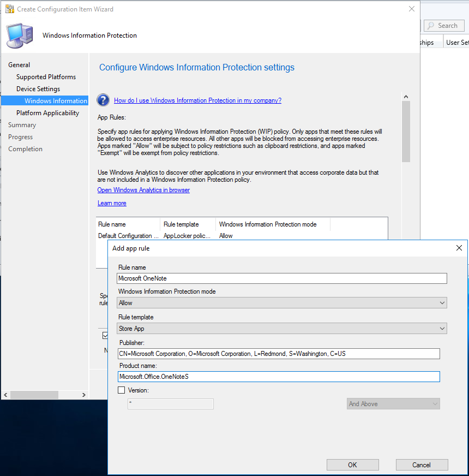Select Platform Applicability step
Screen dimensions: 469x476
point(47,113)
